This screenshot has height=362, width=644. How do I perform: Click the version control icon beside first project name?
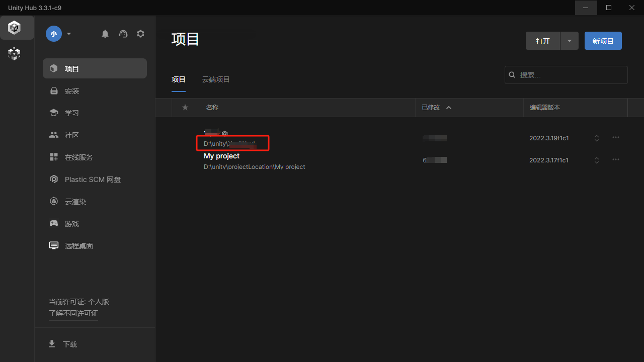point(225,134)
